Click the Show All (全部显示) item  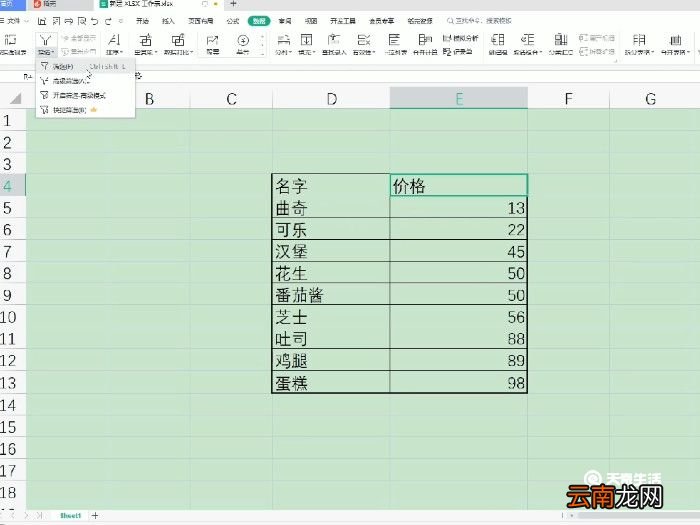click(x=79, y=38)
